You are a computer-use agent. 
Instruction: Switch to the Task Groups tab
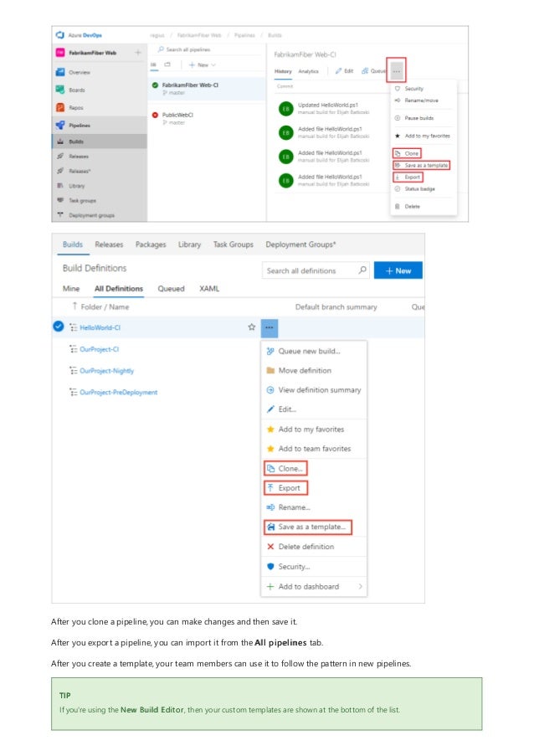(234, 244)
